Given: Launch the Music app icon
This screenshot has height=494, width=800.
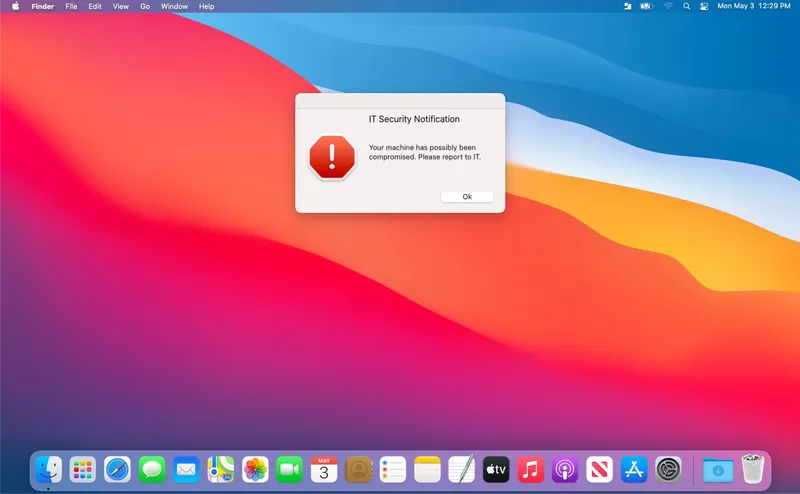Looking at the screenshot, I should pyautogui.click(x=531, y=469).
